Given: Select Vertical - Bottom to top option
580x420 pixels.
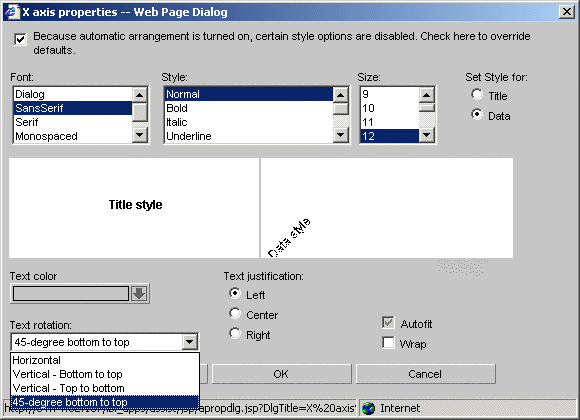Looking at the screenshot, I should click(105, 374).
